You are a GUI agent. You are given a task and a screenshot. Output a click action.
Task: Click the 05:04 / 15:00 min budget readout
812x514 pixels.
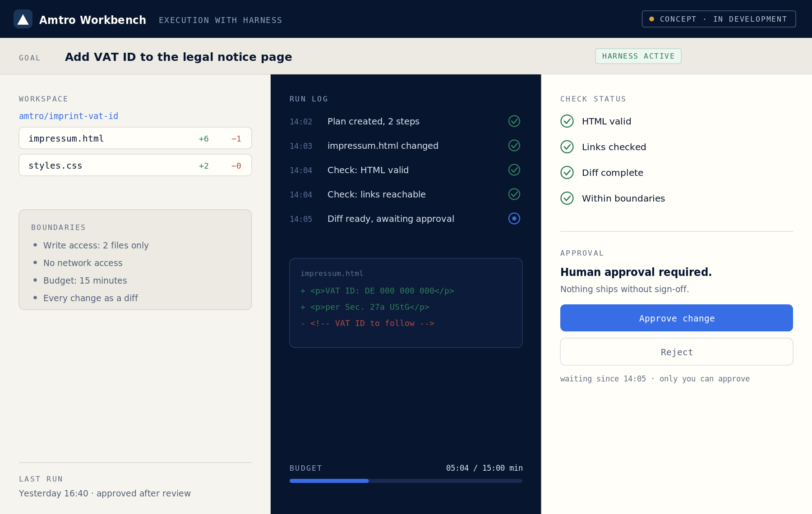point(484,468)
